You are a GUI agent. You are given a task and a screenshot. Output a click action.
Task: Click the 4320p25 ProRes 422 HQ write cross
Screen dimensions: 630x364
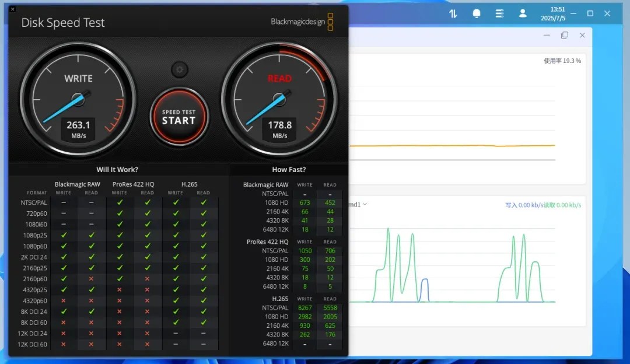coord(120,290)
